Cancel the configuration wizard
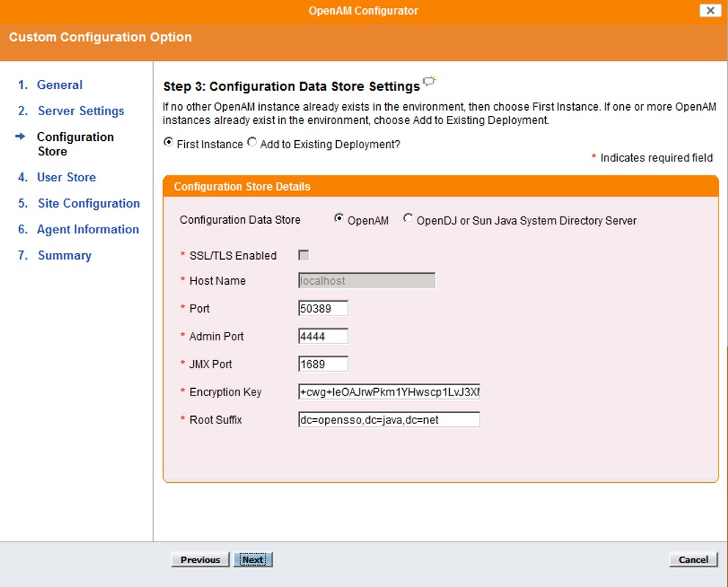Screen dimensions: 728x587 click(692, 559)
